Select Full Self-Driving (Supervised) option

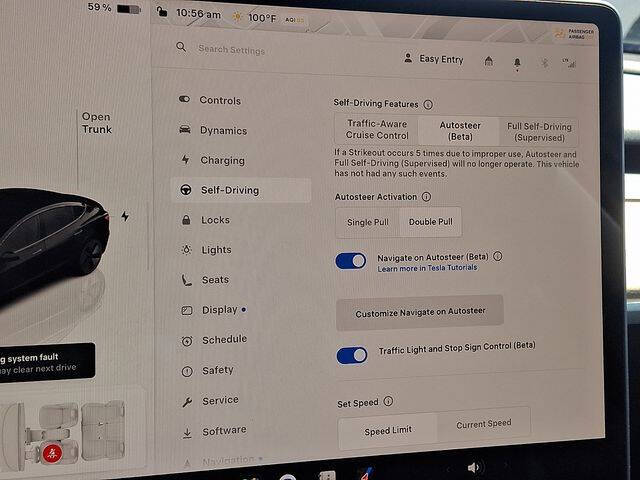coord(539,132)
